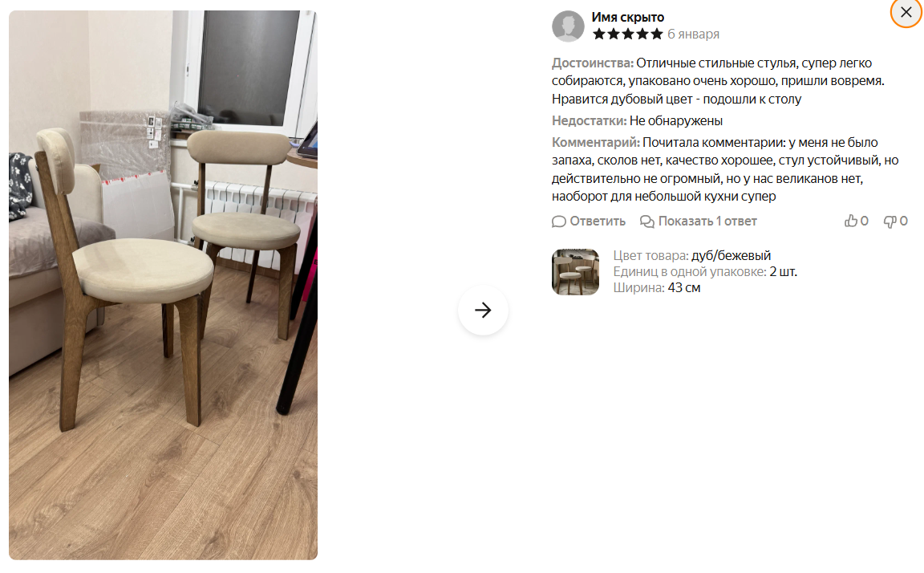Click the fifth star of the rating

point(656,35)
